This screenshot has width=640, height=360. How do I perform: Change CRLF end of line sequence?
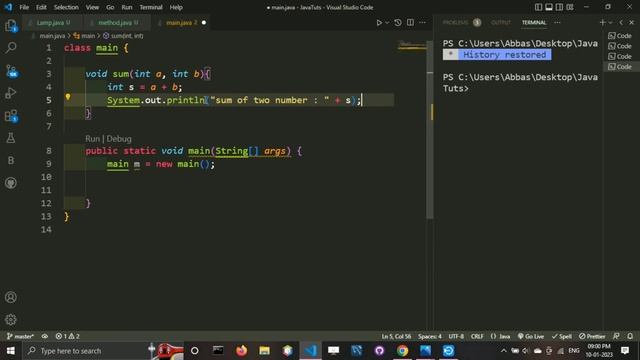click(x=477, y=336)
